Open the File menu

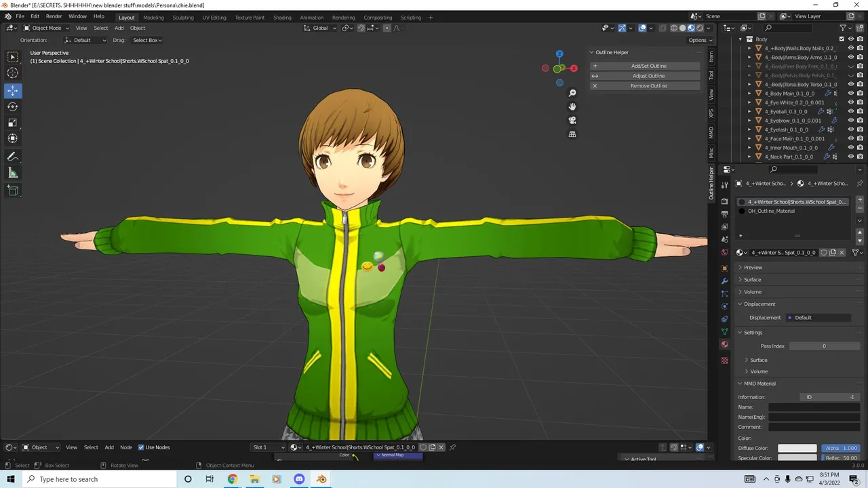tap(20, 16)
